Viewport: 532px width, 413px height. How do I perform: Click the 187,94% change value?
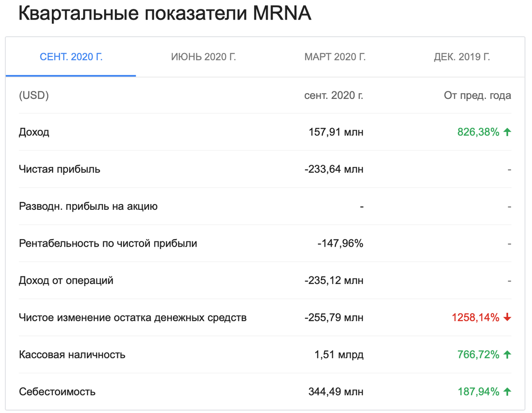click(x=478, y=392)
